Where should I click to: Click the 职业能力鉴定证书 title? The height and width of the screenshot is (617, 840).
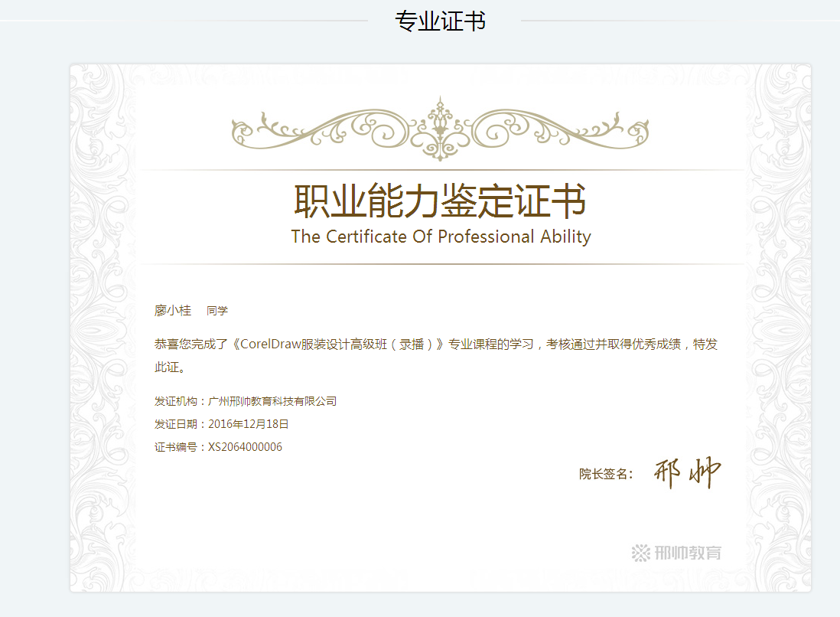(440, 201)
